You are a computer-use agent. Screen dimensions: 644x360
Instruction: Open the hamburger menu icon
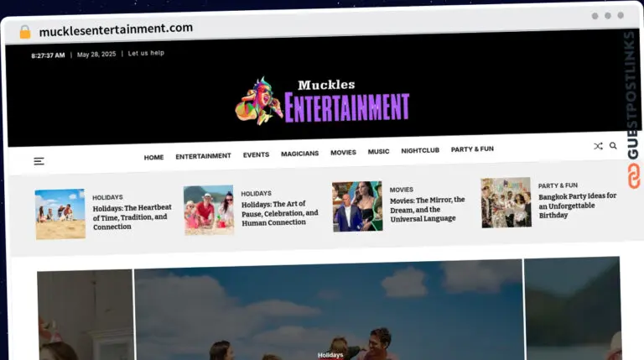tap(39, 161)
